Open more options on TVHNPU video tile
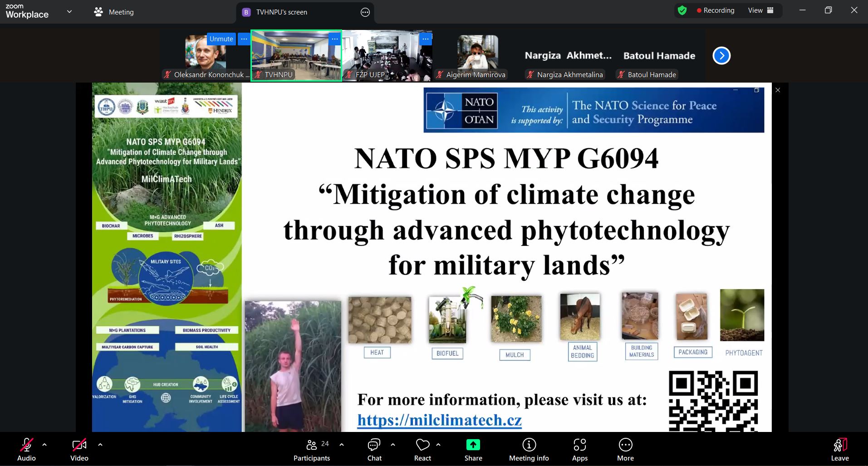 335,39
